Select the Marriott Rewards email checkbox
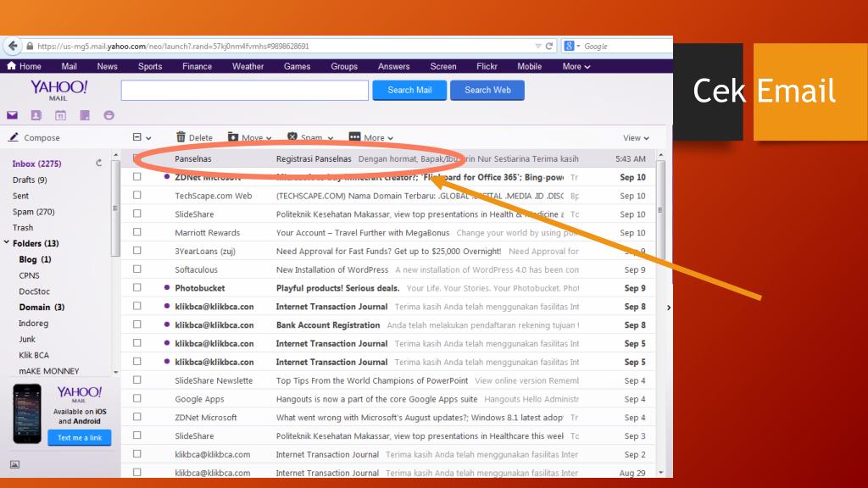The height and width of the screenshot is (488, 868). click(136, 232)
